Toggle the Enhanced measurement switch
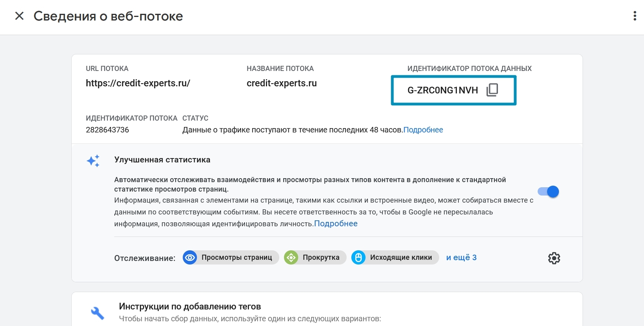Screen dimensions: 644x326 548,192
